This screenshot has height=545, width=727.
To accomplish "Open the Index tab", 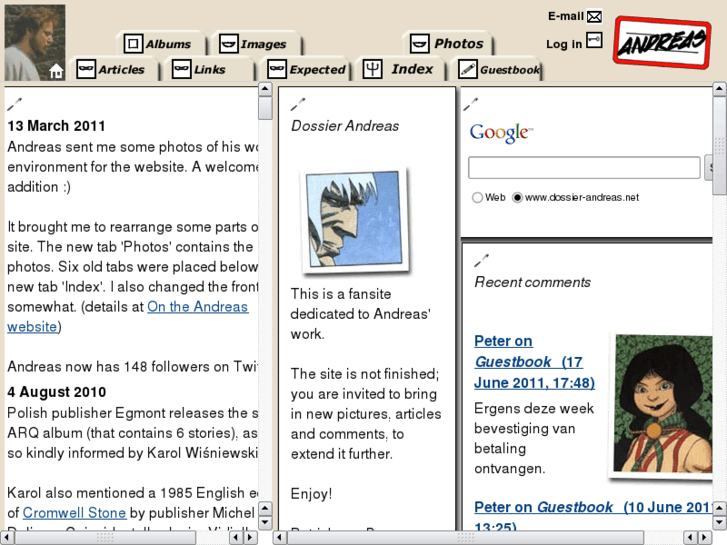I will [401, 70].
